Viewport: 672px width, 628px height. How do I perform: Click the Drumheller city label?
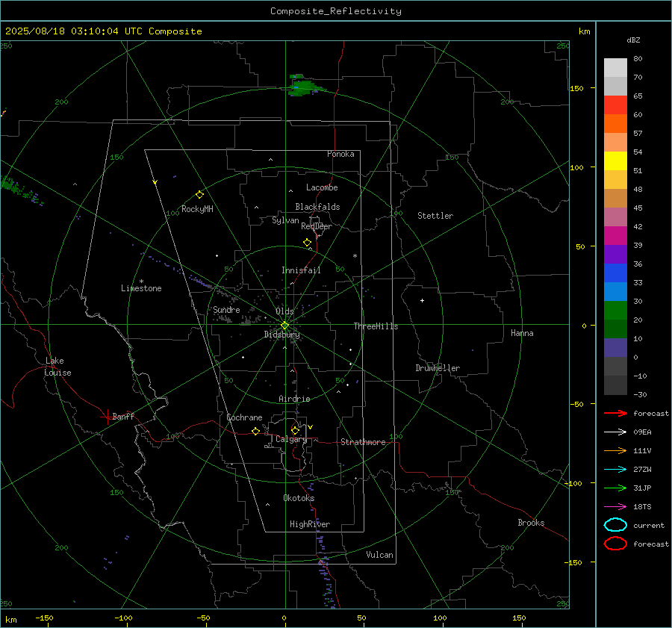[438, 368]
